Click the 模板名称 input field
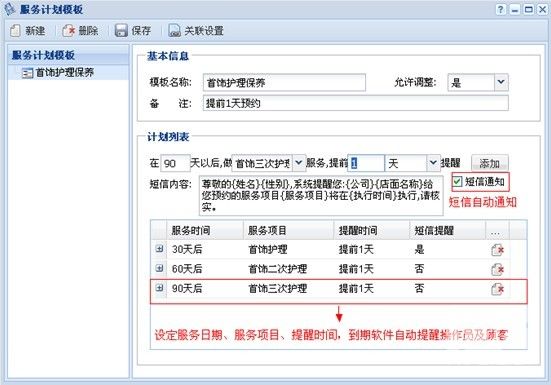Image resolution: width=551 pixels, height=385 pixels. coord(284,83)
